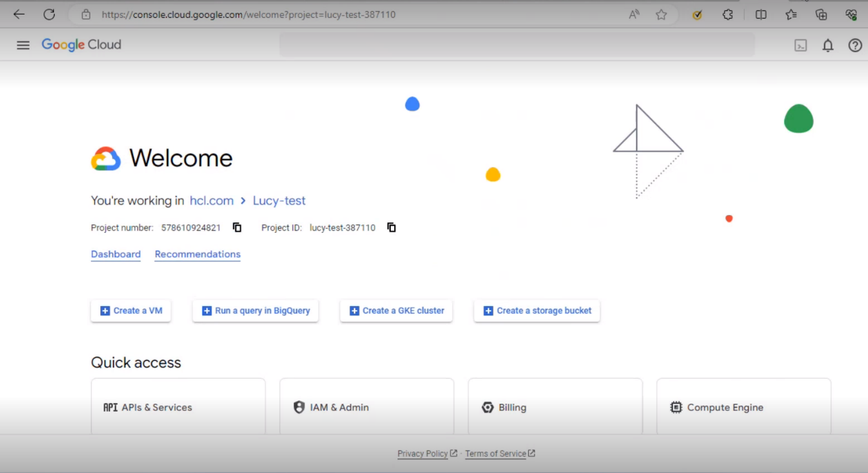This screenshot has height=473, width=868.
Task: Click Run a query in BigQuery button
Action: [x=256, y=311]
